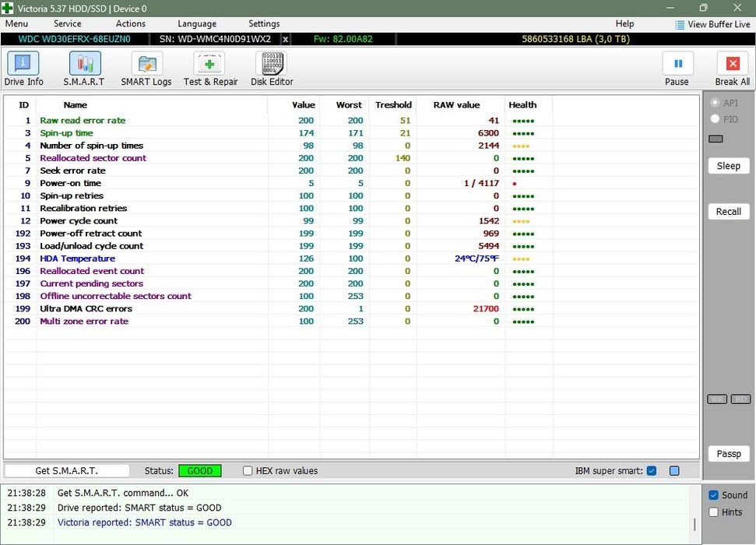This screenshot has width=756, height=545.
Task: Click the Health column header
Action: click(522, 104)
